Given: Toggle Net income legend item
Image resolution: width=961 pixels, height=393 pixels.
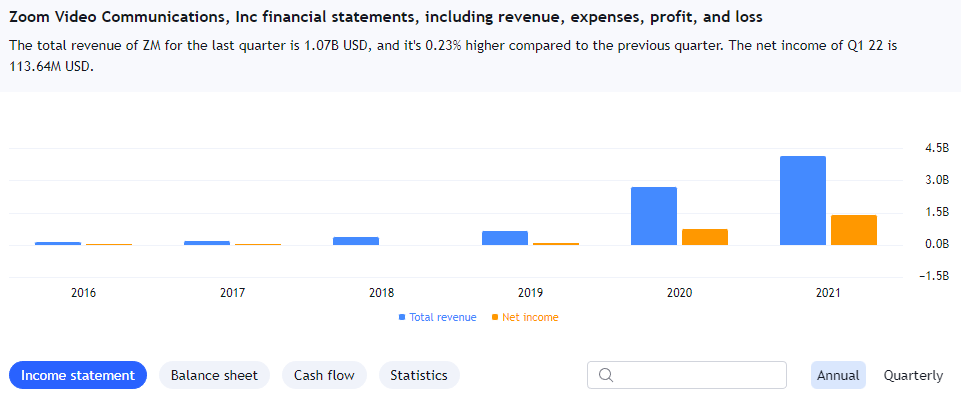Looking at the screenshot, I should [525, 318].
